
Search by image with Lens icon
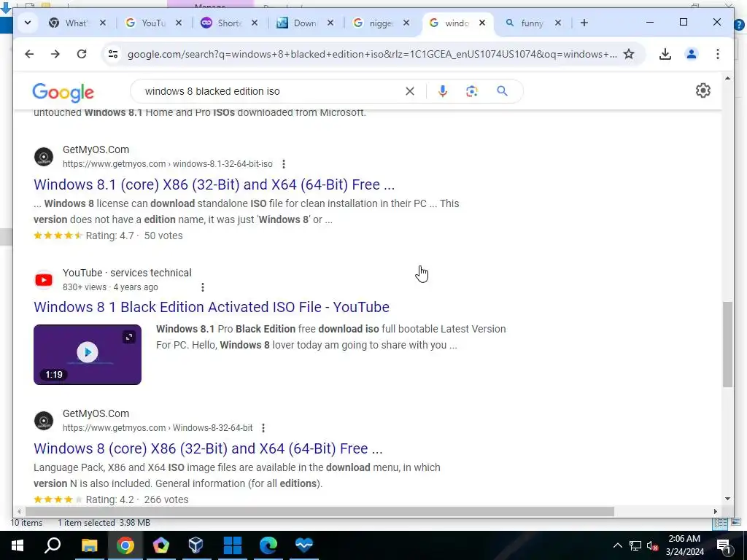pos(472,91)
